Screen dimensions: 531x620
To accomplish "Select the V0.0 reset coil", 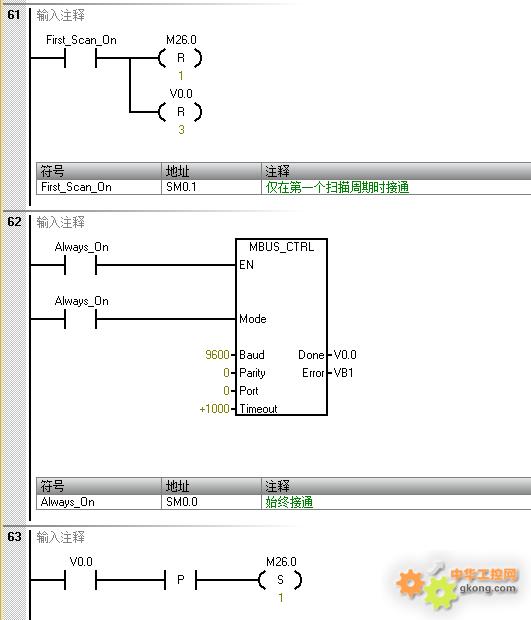I will point(180,112).
